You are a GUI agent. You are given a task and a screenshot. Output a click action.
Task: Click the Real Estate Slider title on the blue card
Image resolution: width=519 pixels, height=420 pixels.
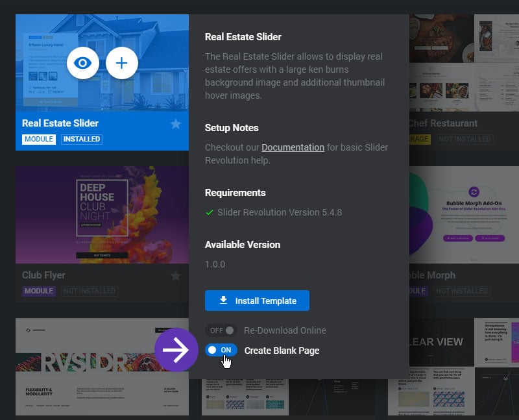[x=60, y=123]
